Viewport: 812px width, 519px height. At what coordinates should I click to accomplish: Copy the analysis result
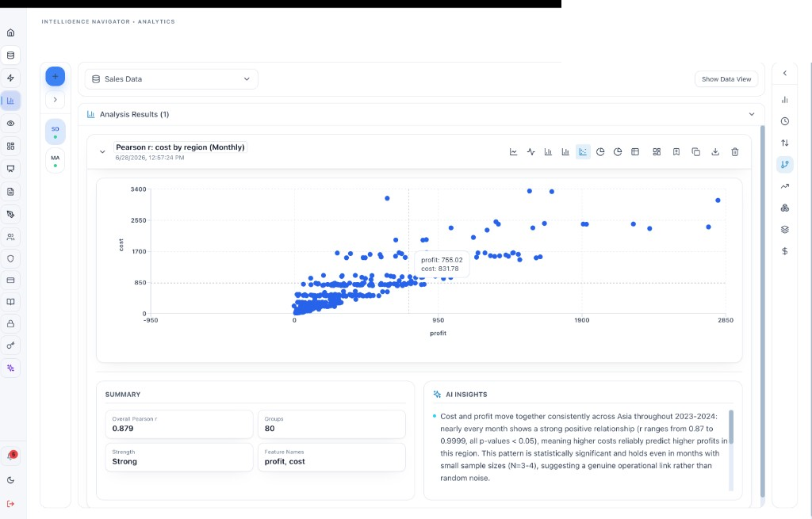[696, 152]
